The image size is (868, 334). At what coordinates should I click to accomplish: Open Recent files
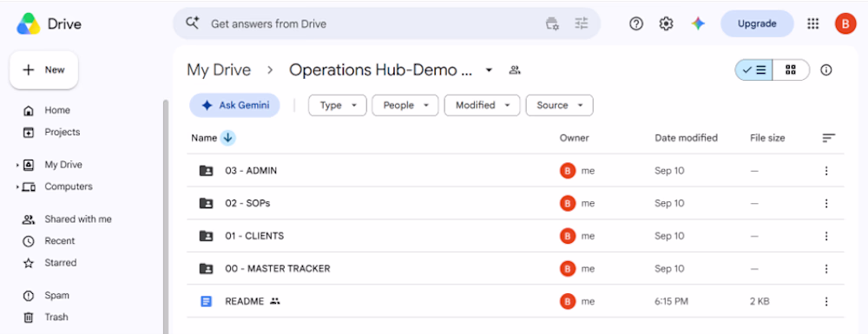pos(60,241)
